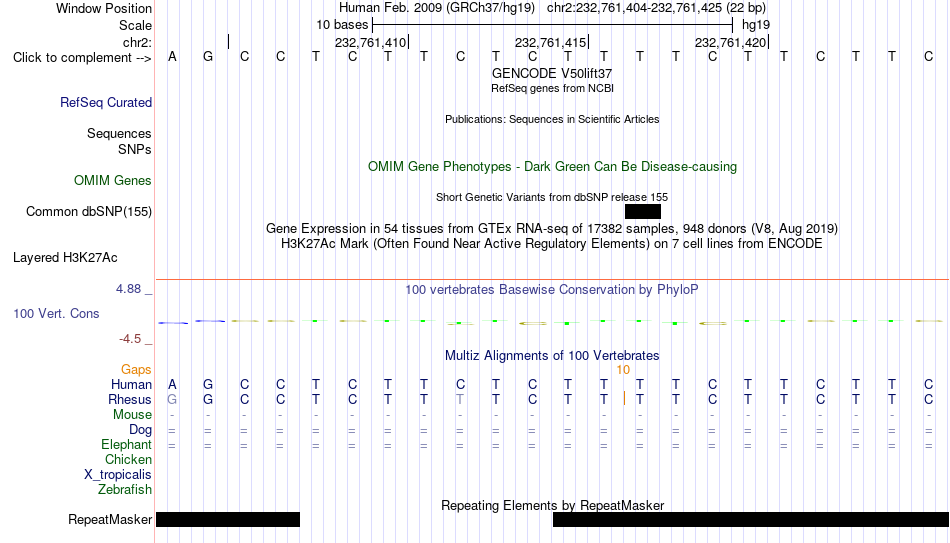This screenshot has height=543, width=950.
Task: Open the Layered H3K27Ac track label
Action: [65, 258]
